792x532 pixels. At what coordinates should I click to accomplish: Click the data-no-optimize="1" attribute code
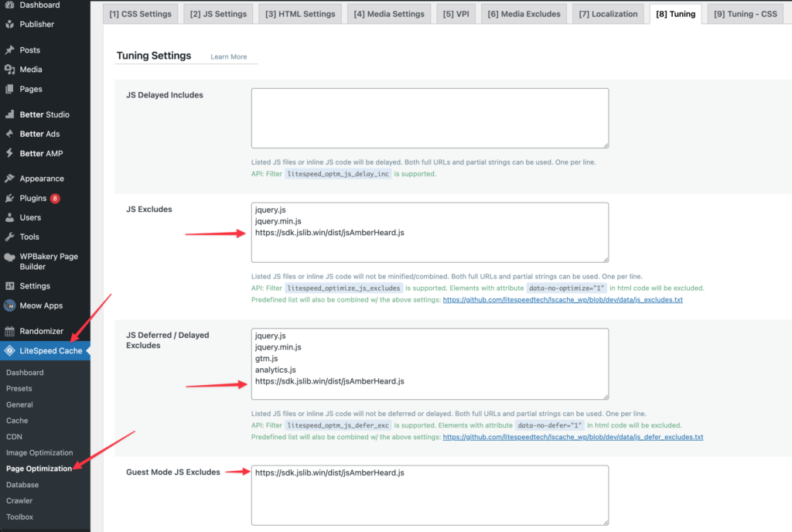[566, 288]
